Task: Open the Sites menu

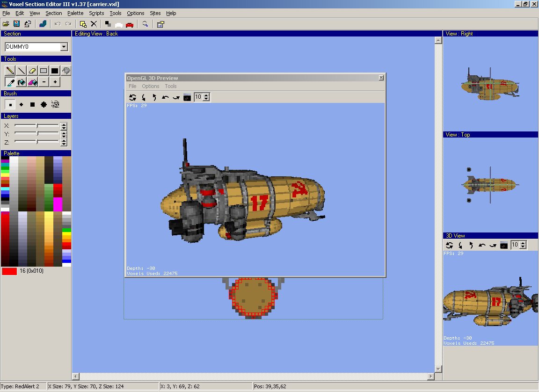Action: (155, 13)
